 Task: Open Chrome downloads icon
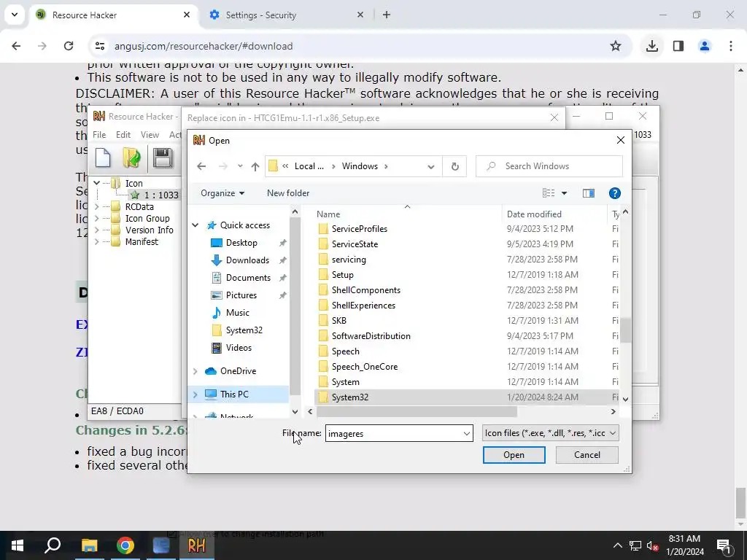652,46
